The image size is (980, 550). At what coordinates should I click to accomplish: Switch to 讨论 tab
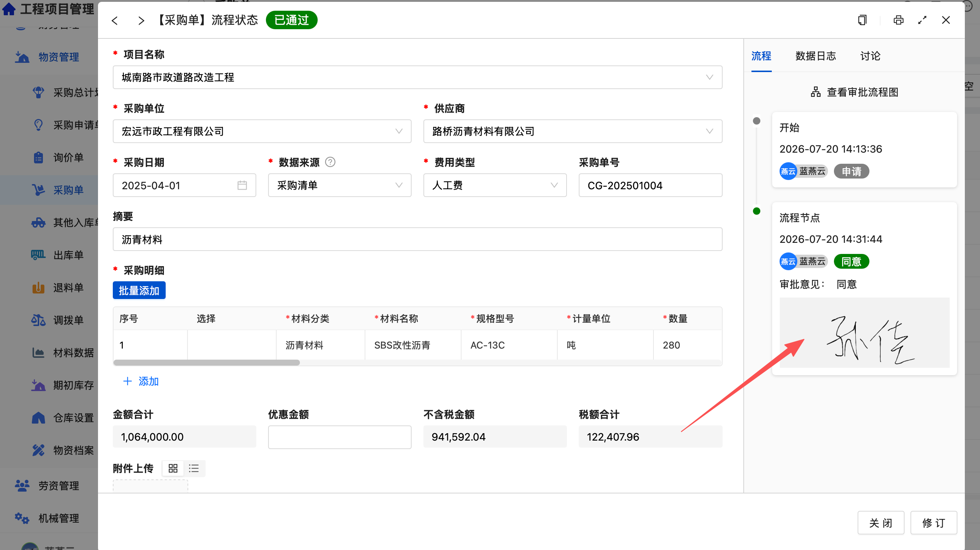pyautogui.click(x=871, y=56)
